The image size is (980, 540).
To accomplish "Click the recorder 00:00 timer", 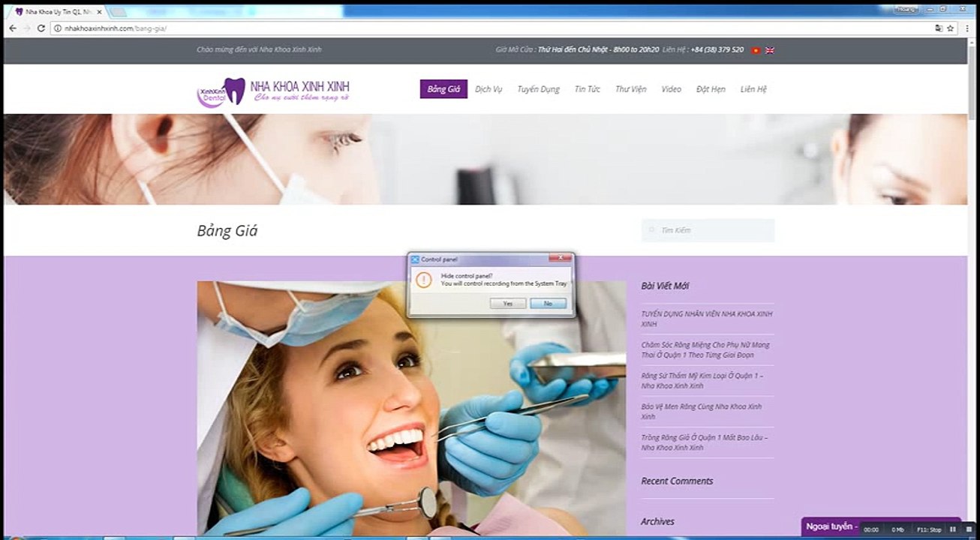I will (x=871, y=529).
